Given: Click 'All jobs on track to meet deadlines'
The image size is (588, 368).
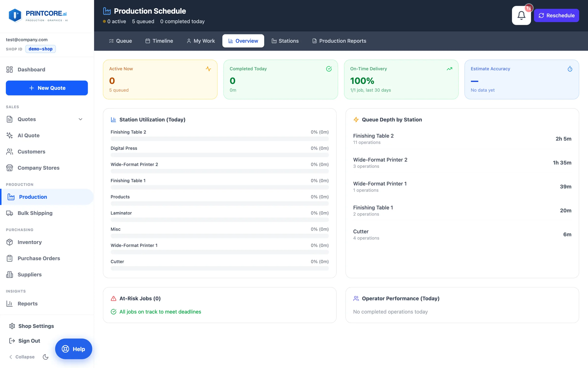Looking at the screenshot, I should coord(160,312).
